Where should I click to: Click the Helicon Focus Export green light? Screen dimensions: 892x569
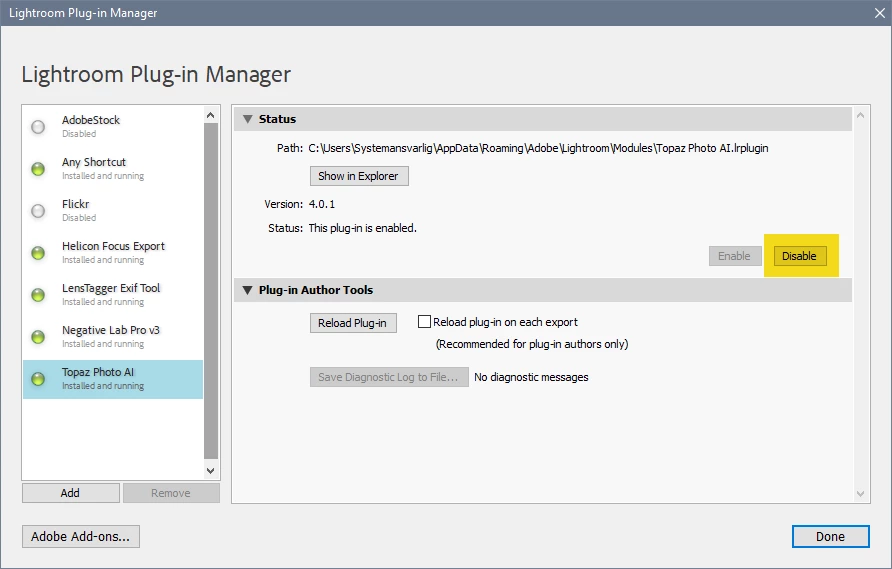click(x=38, y=253)
